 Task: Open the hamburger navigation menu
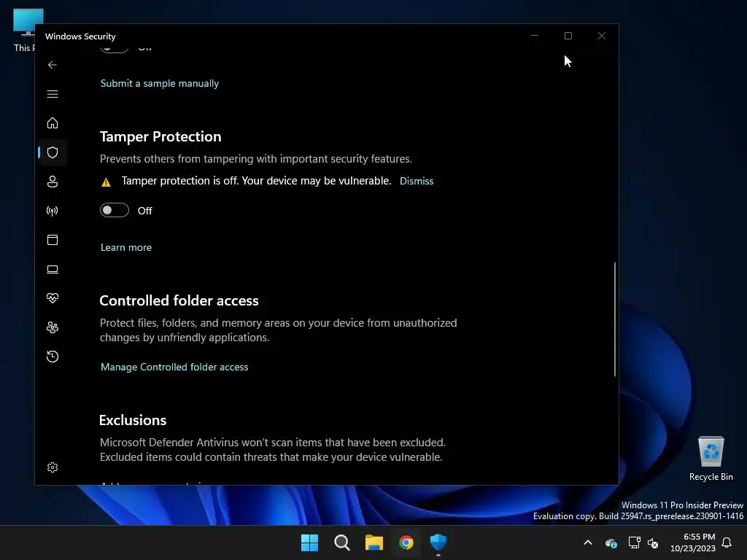point(53,94)
